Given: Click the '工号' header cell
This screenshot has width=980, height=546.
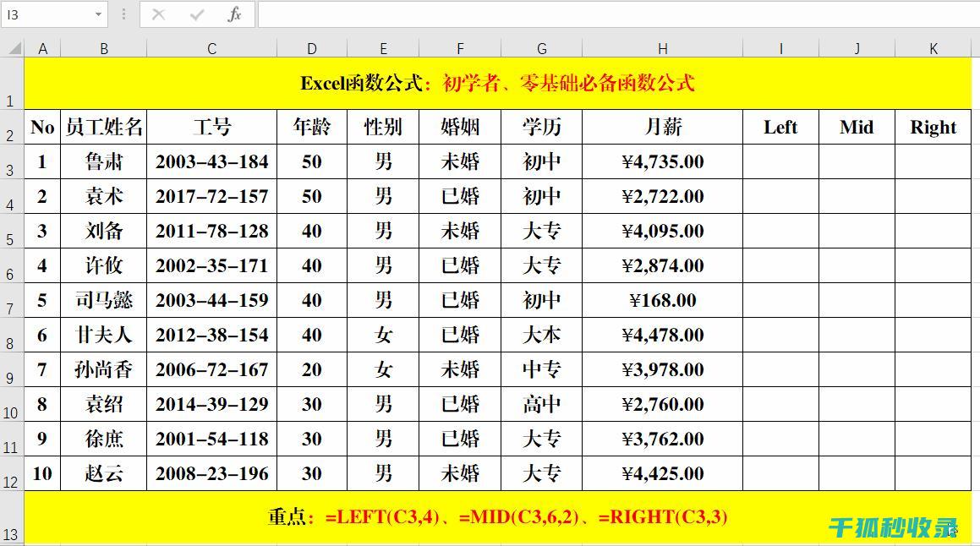Looking at the screenshot, I should [x=212, y=128].
